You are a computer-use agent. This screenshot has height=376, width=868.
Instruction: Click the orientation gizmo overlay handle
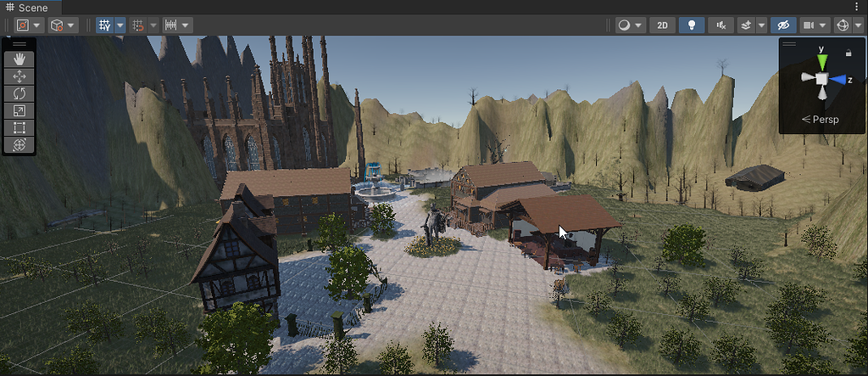click(x=789, y=44)
